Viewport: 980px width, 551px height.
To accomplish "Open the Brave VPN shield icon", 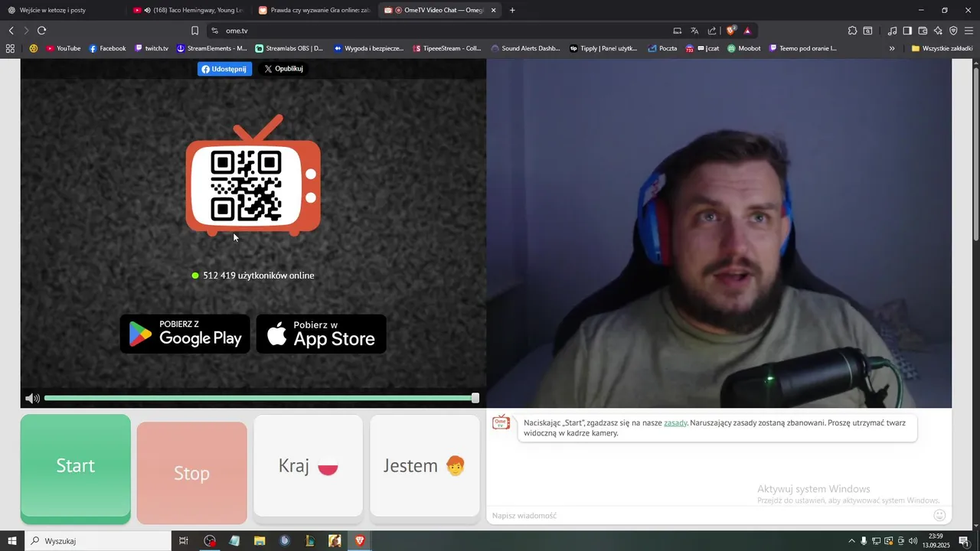I will pyautogui.click(x=953, y=31).
